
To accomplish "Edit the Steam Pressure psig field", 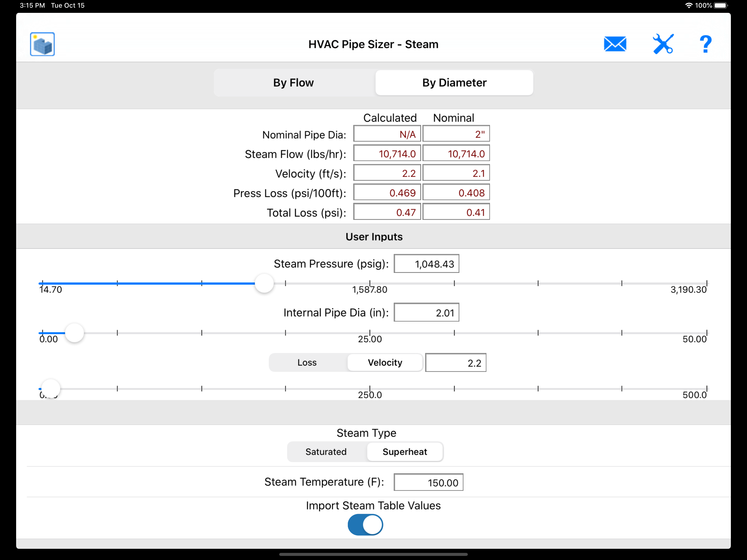I will click(x=426, y=264).
